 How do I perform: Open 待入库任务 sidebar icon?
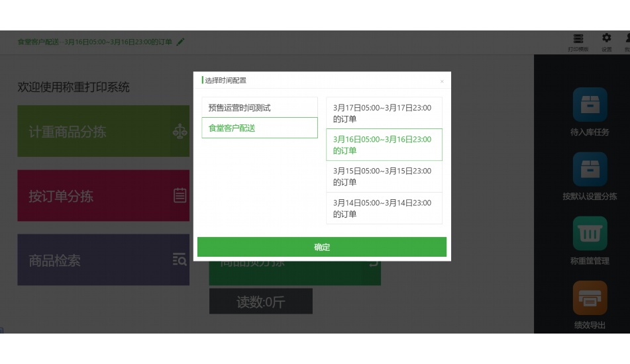tap(590, 105)
